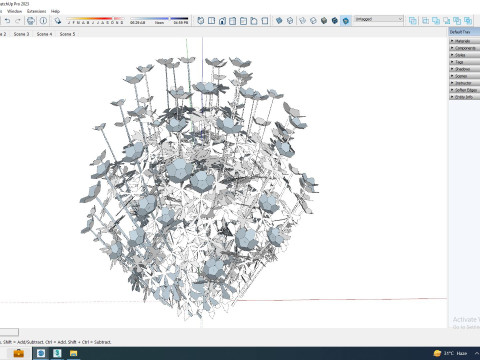Enable Shaded face style
Image resolution: width=480 pixels, height=360 pixels.
(x=324, y=21)
